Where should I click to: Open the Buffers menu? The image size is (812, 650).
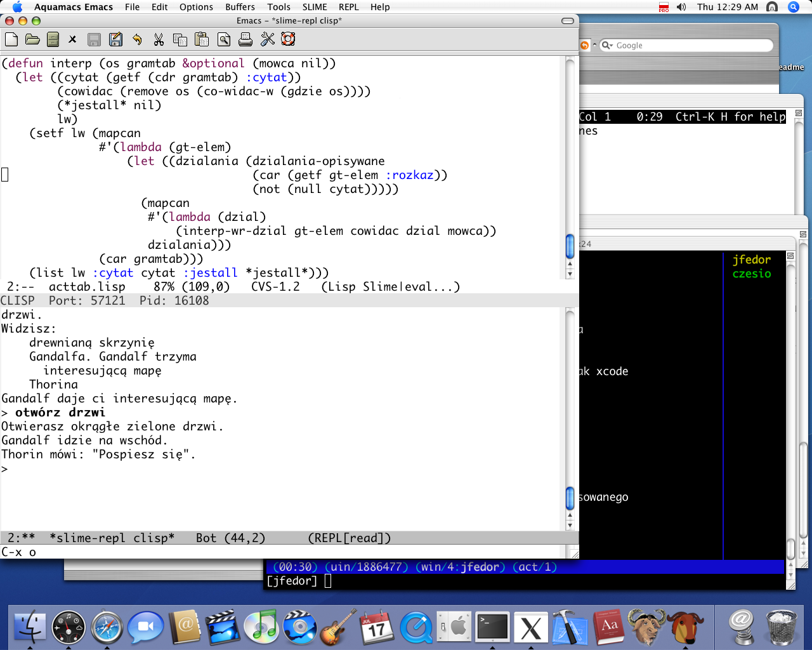(x=240, y=7)
